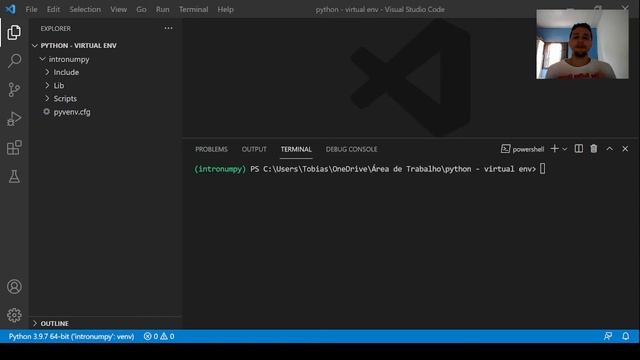Open the Edit menu
Screen dimensions: 640x360
coord(53,9)
